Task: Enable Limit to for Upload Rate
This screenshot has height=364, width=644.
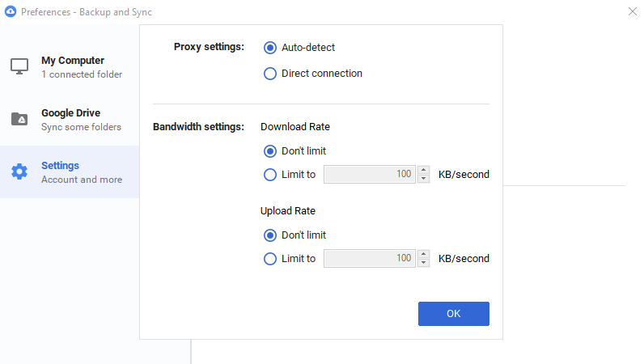Action: click(x=270, y=259)
